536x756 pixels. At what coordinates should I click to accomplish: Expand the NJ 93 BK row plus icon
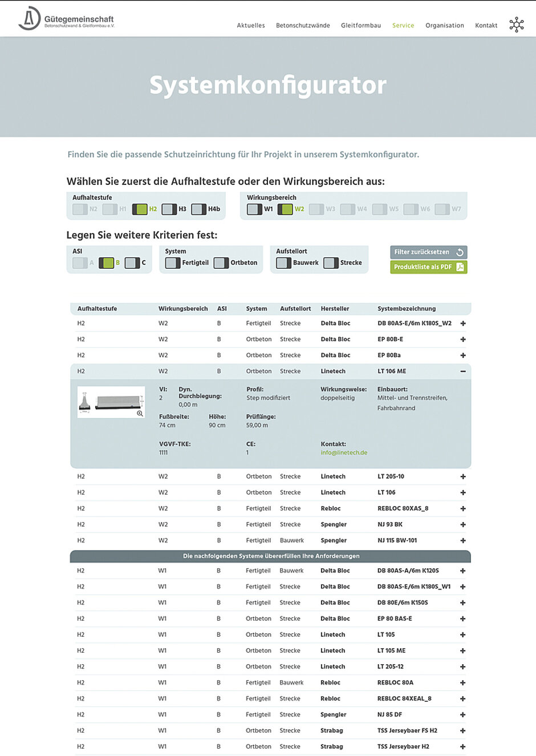click(x=462, y=524)
